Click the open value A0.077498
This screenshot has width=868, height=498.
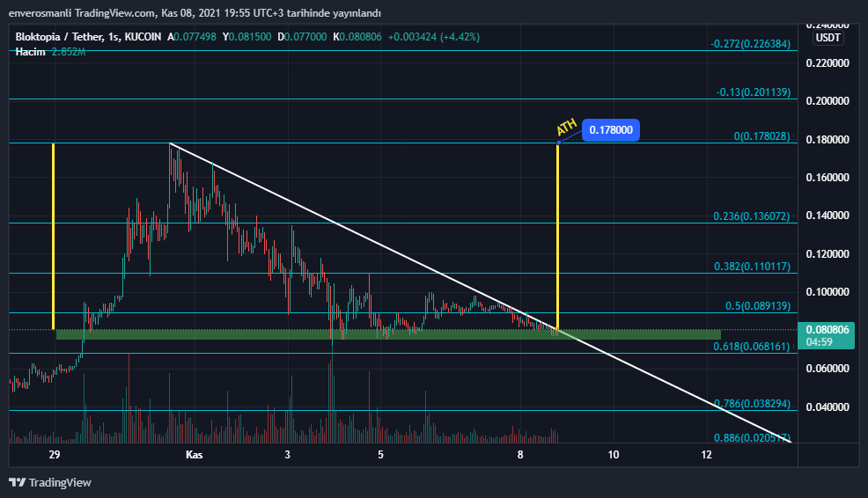(x=192, y=37)
